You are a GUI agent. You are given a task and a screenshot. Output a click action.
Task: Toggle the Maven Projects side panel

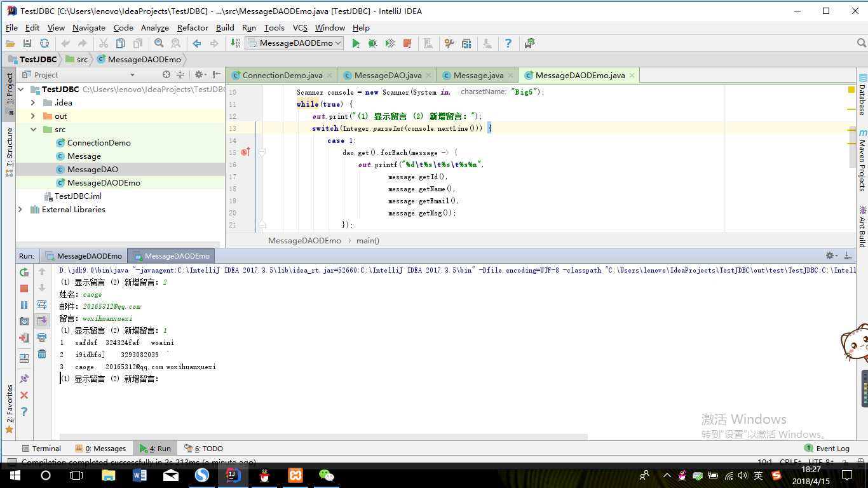click(x=862, y=161)
